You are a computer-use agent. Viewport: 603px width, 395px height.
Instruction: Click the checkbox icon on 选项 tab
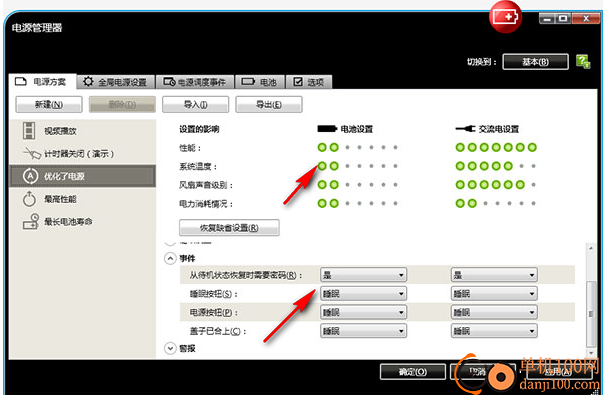coord(298,82)
